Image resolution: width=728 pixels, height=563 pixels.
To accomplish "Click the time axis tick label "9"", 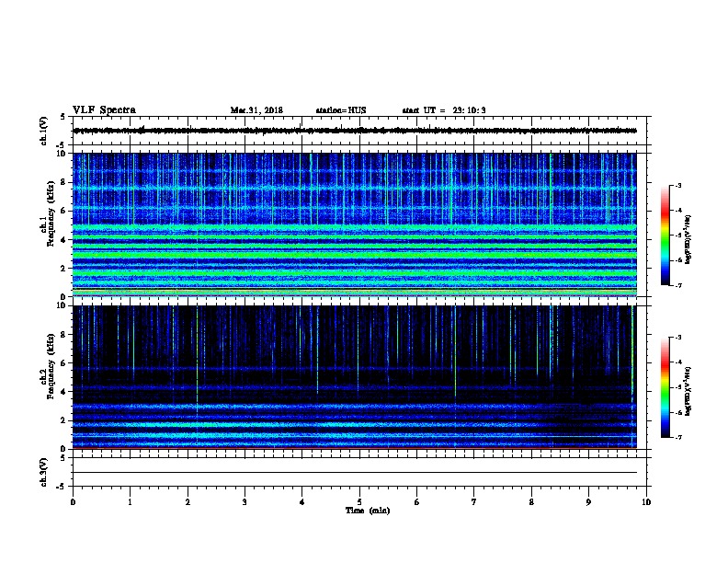I will (x=588, y=501).
